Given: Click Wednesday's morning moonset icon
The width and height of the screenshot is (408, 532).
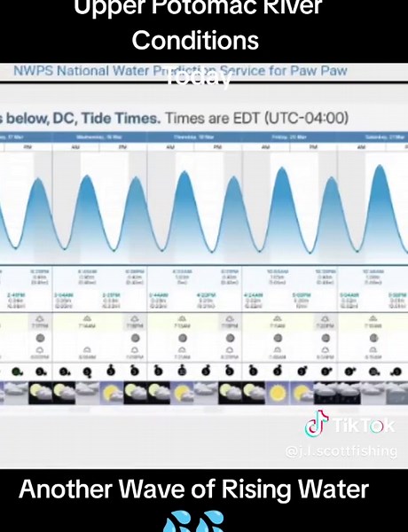Looking at the screenshot, I should tap(87, 350).
